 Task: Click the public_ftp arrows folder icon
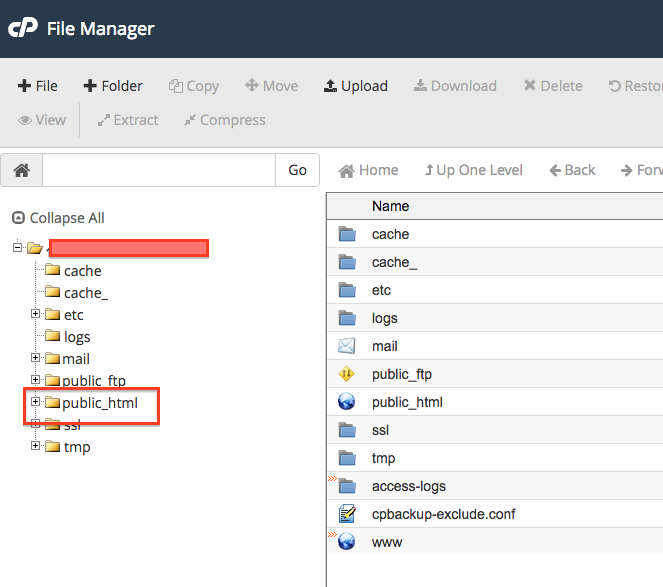point(347,374)
